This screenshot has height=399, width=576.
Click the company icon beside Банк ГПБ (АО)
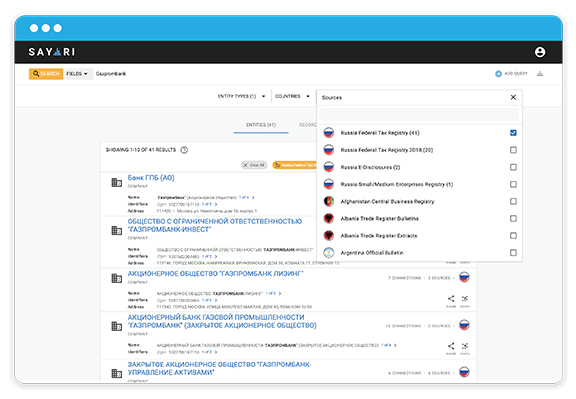click(116, 182)
